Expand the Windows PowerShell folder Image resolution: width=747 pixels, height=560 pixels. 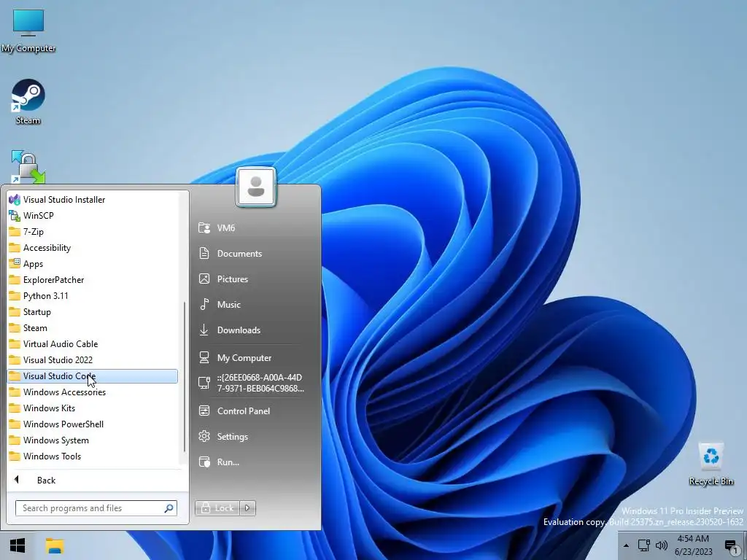(93, 424)
